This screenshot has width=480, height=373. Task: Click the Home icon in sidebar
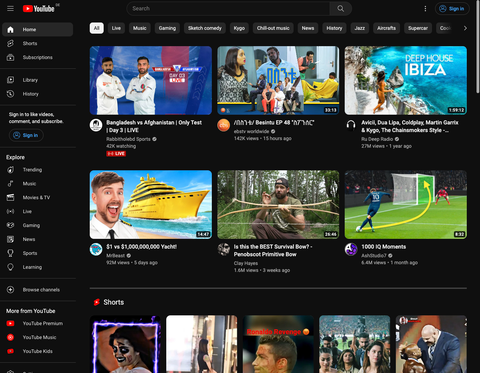point(10,30)
